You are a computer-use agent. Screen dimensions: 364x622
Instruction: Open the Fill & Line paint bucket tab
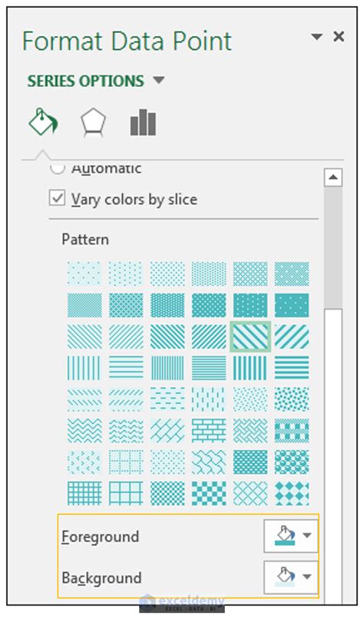43,122
